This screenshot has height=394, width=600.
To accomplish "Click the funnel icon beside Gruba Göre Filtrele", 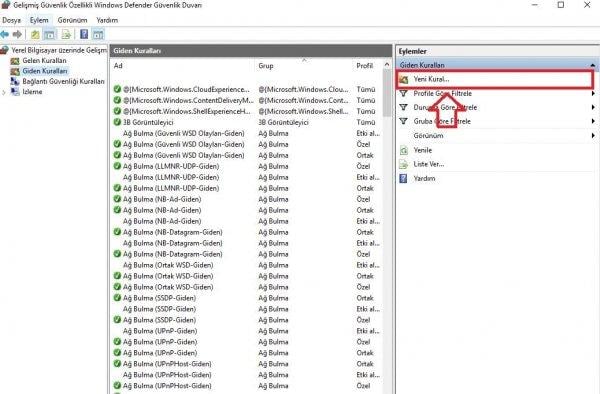I will (403, 121).
